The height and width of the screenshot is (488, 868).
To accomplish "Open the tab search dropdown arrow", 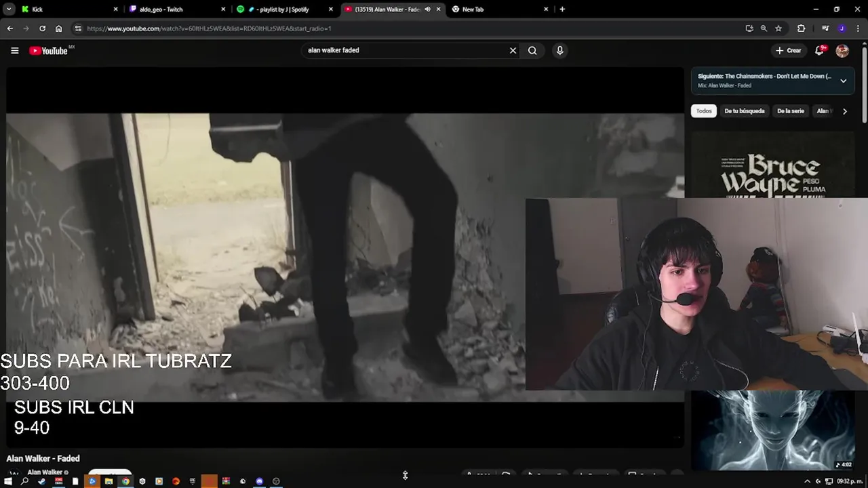I will (9, 9).
